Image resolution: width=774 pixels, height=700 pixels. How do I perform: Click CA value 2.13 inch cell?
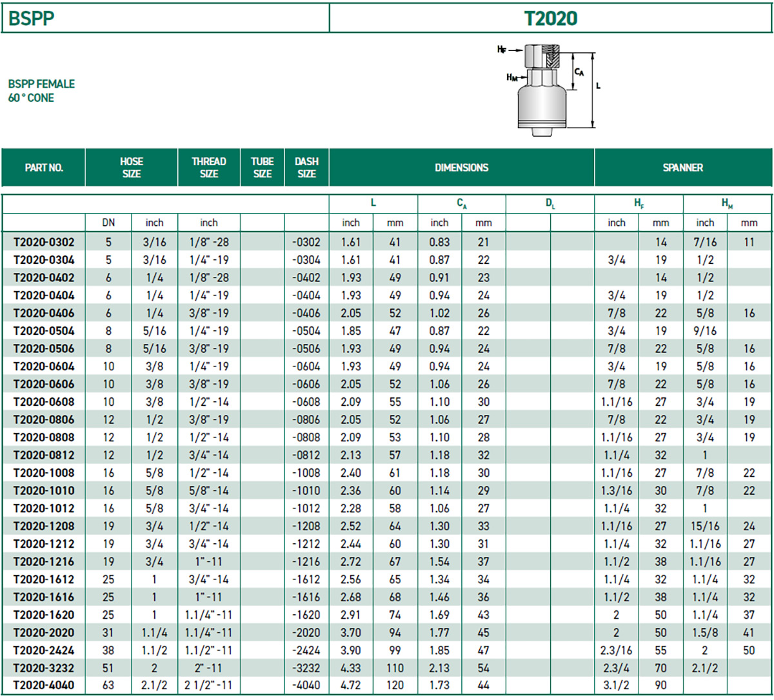click(439, 668)
